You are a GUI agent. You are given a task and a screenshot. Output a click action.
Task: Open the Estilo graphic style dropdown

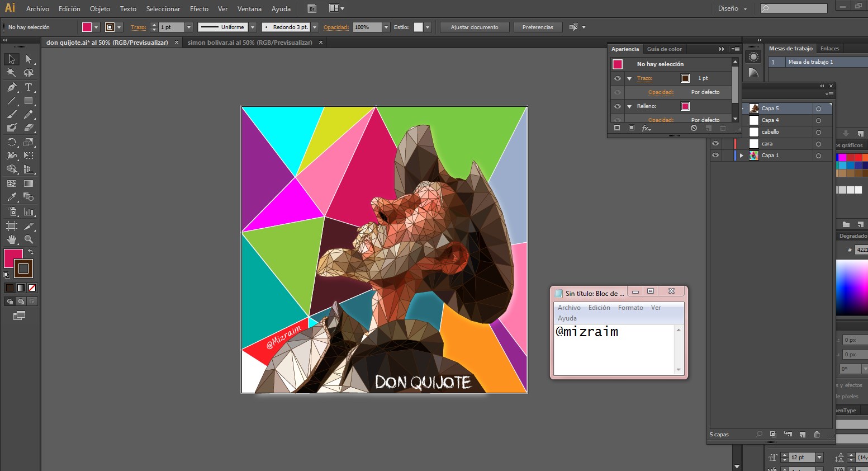point(428,27)
